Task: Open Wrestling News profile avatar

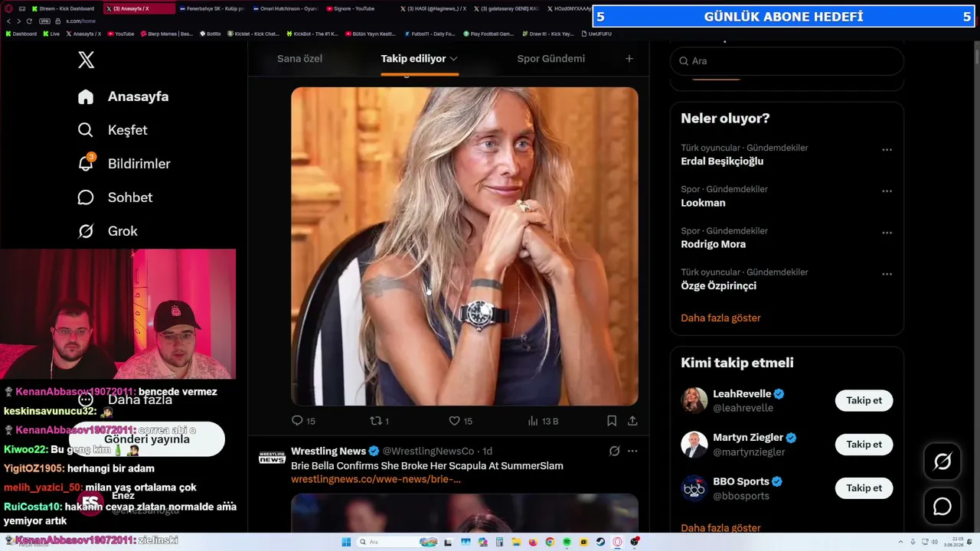Action: [272, 457]
